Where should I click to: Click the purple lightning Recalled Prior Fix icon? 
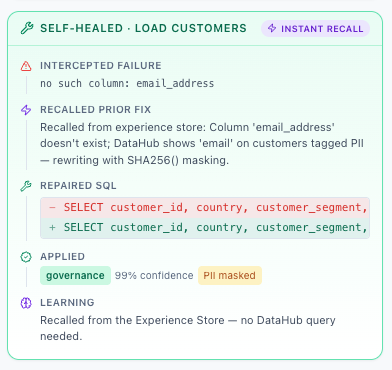26,110
